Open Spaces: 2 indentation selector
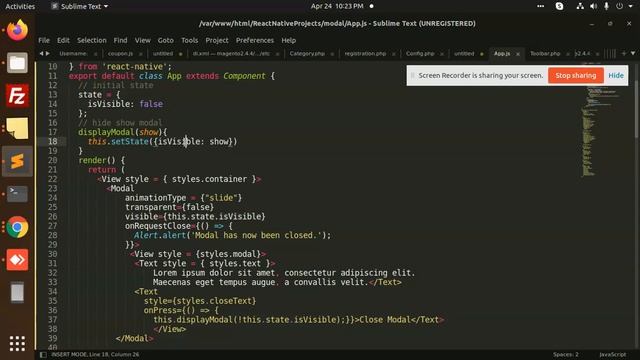Image resolution: width=640 pixels, height=360 pixels. [566, 354]
